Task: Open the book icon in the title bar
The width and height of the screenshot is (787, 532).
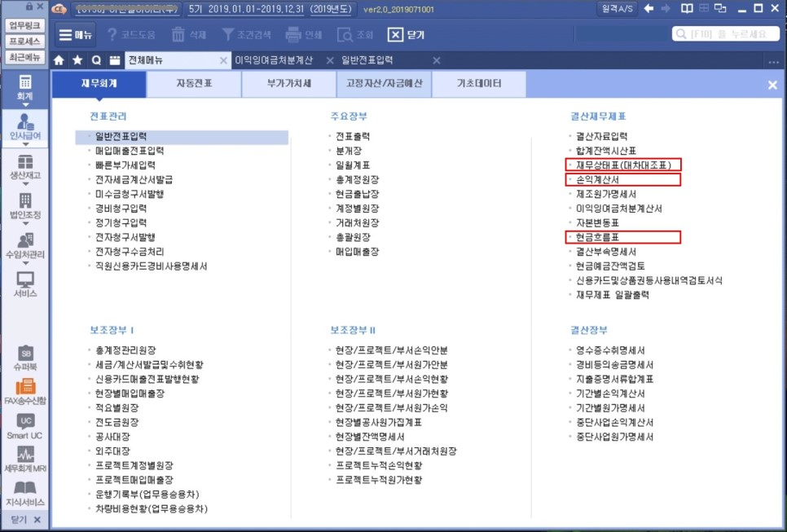Action: (x=687, y=8)
